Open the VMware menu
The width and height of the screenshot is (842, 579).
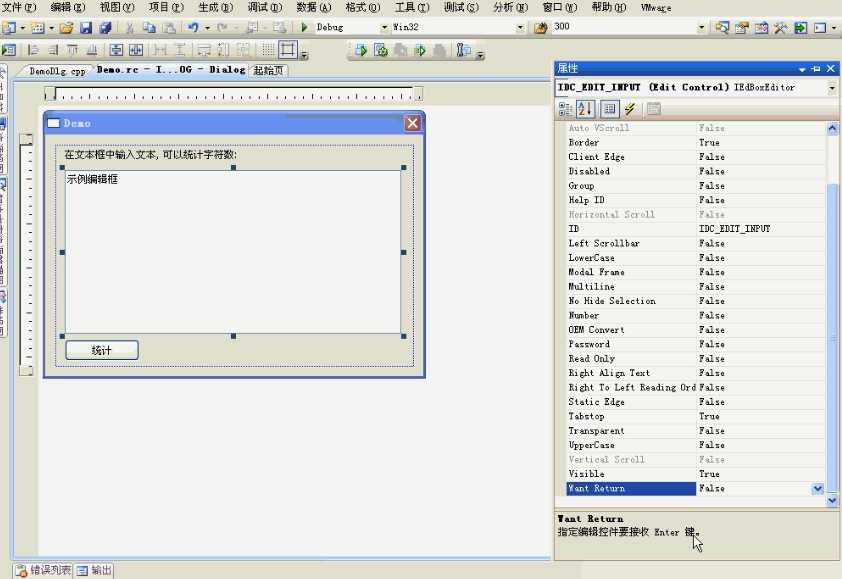656,8
